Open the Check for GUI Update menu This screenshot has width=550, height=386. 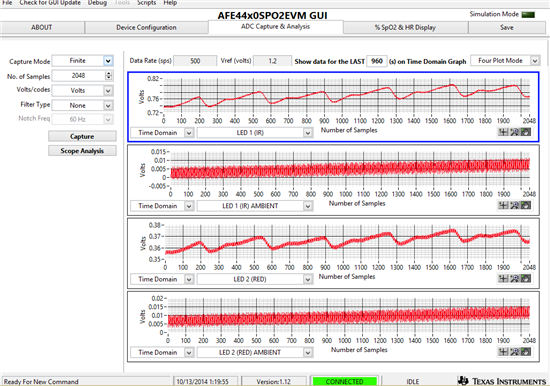tap(50, 2)
